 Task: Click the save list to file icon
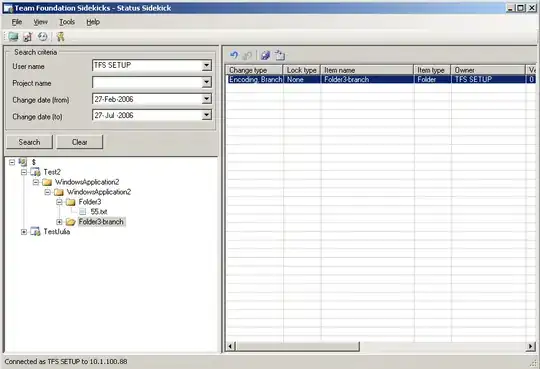(x=265, y=55)
